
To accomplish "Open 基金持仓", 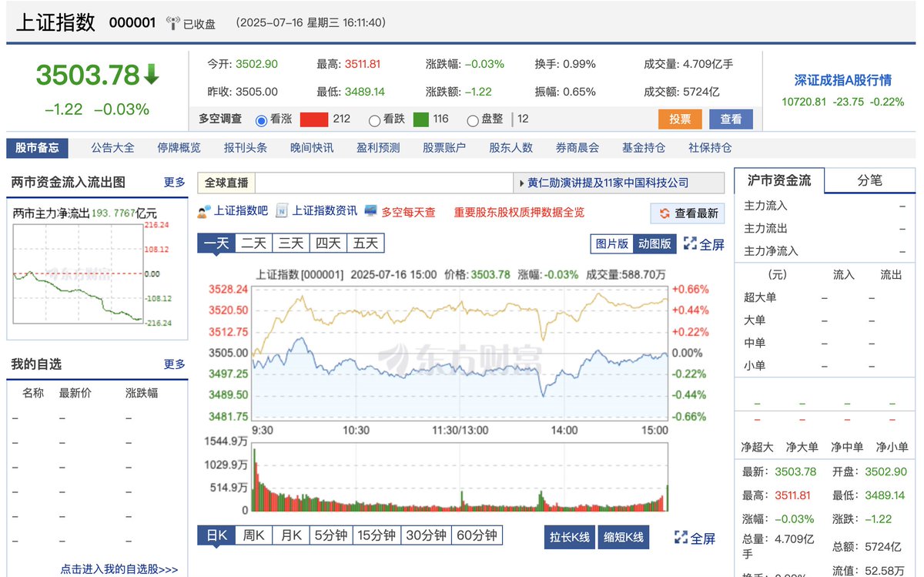I will pyautogui.click(x=644, y=148).
